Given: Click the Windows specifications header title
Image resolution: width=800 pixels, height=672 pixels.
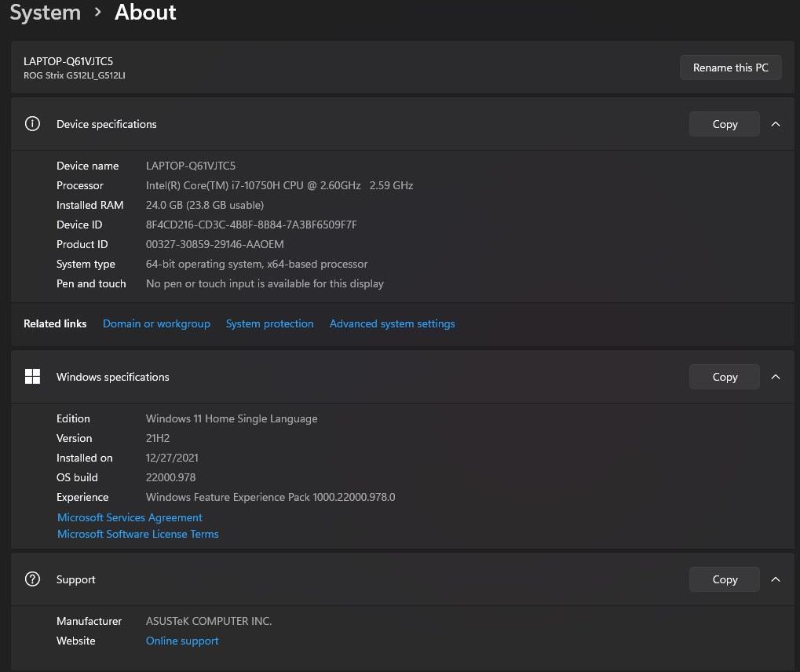Looking at the screenshot, I should (x=113, y=377).
